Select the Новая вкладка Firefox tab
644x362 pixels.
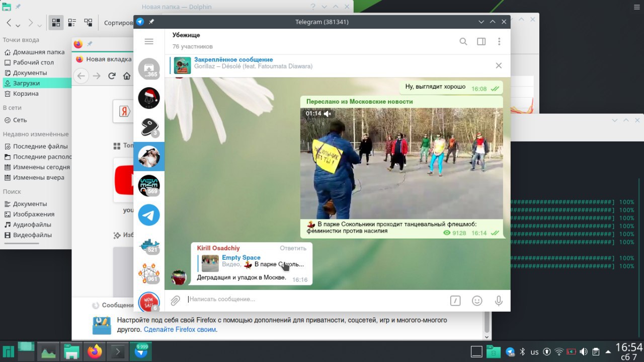pos(103,59)
